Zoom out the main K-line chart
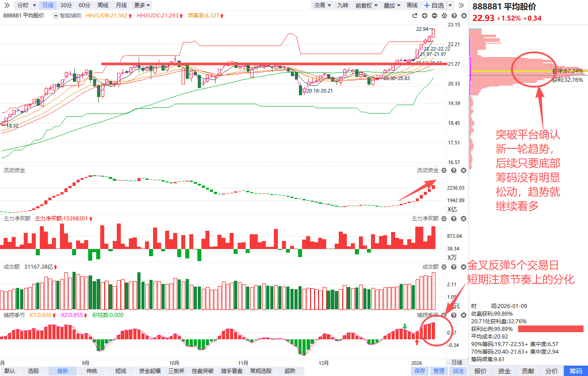Viewport: 588px width, 376px height. tap(435, 16)
